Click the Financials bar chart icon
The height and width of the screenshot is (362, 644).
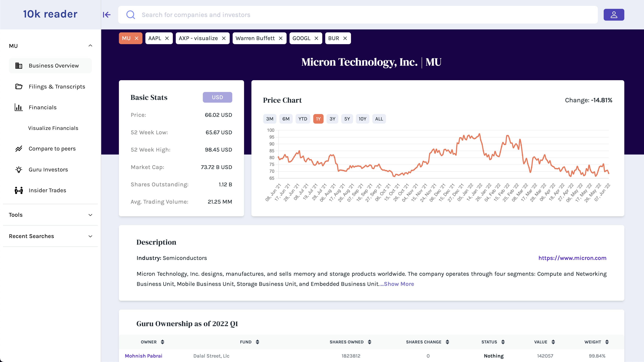[x=19, y=107]
